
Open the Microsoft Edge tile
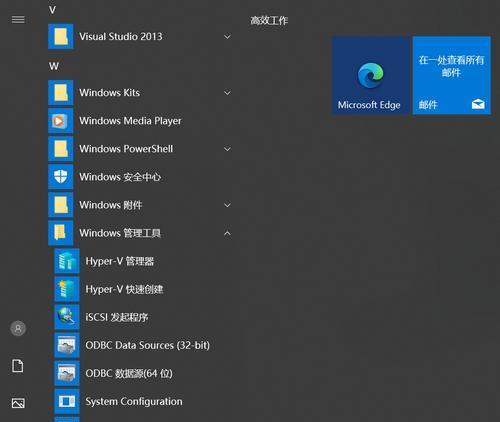coord(370,75)
